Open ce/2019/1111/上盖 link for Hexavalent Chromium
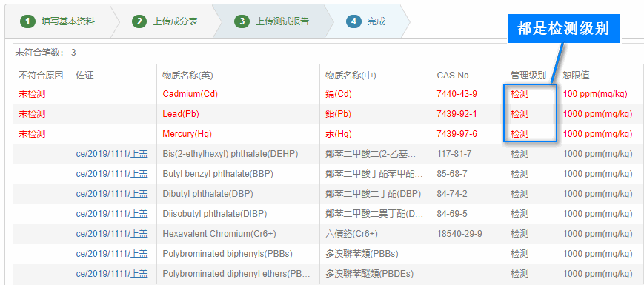 [112, 234]
